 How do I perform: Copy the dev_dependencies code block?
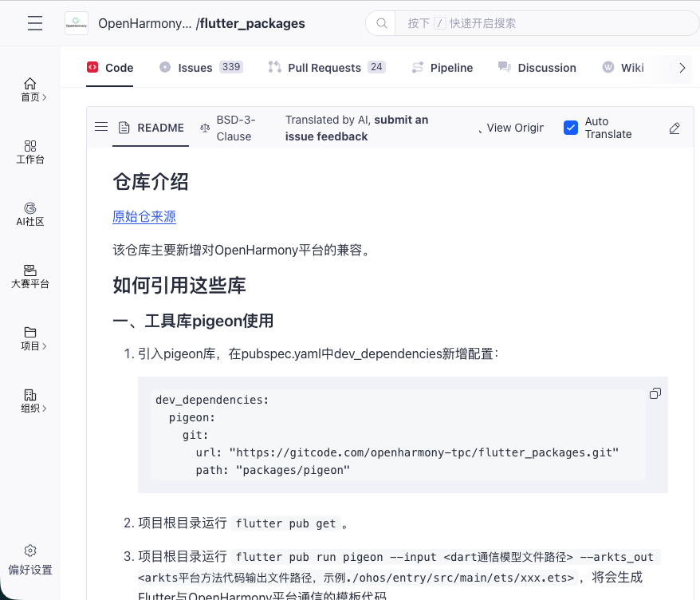tap(655, 393)
